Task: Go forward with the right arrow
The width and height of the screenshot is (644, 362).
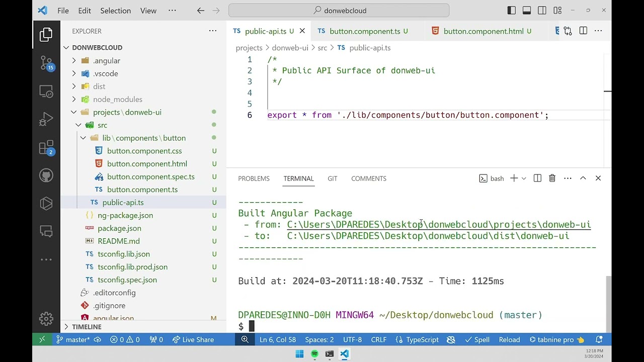Action: (x=216, y=11)
